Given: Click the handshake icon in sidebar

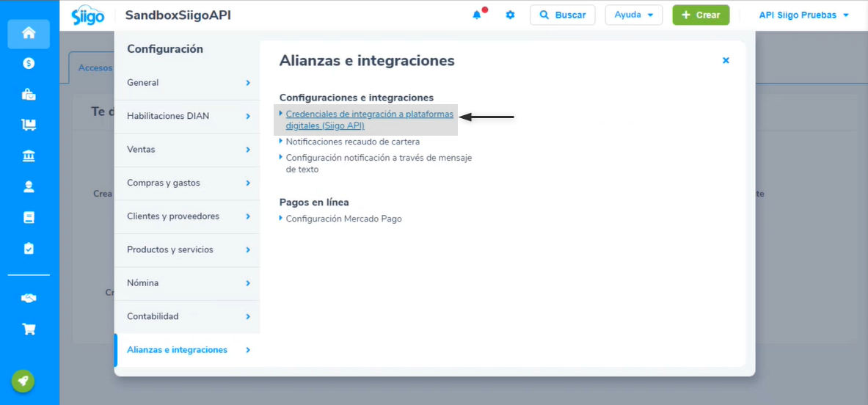Looking at the screenshot, I should [29, 298].
